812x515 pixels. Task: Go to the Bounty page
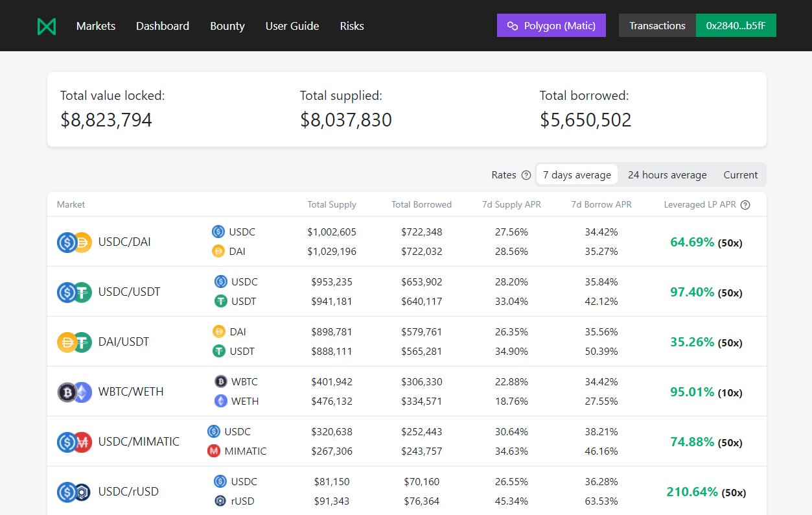pyautogui.click(x=227, y=26)
